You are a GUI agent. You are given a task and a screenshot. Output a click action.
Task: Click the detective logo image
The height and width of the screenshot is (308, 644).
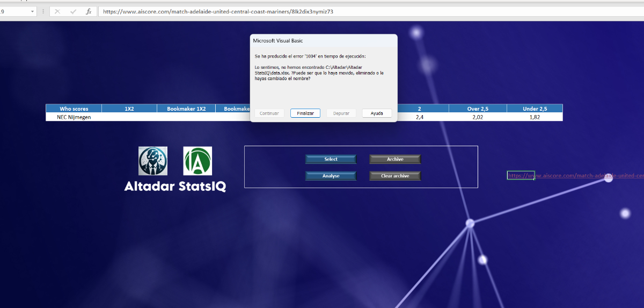pyautogui.click(x=153, y=161)
